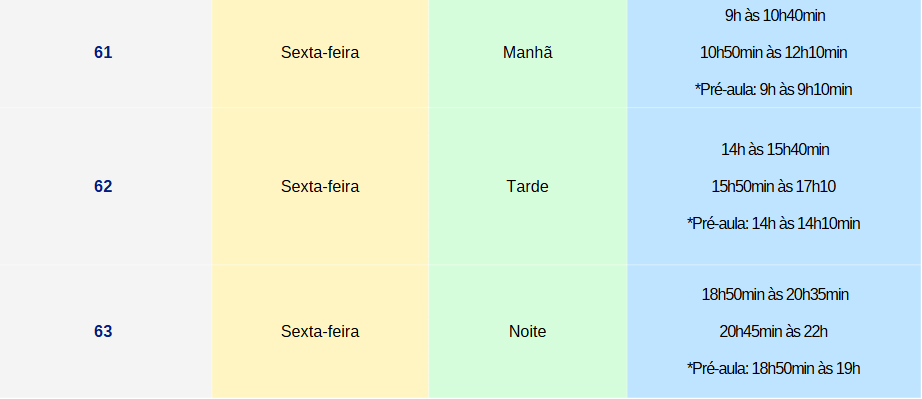
Task: Click the blue schedule cell for class 62
Action: point(774,186)
